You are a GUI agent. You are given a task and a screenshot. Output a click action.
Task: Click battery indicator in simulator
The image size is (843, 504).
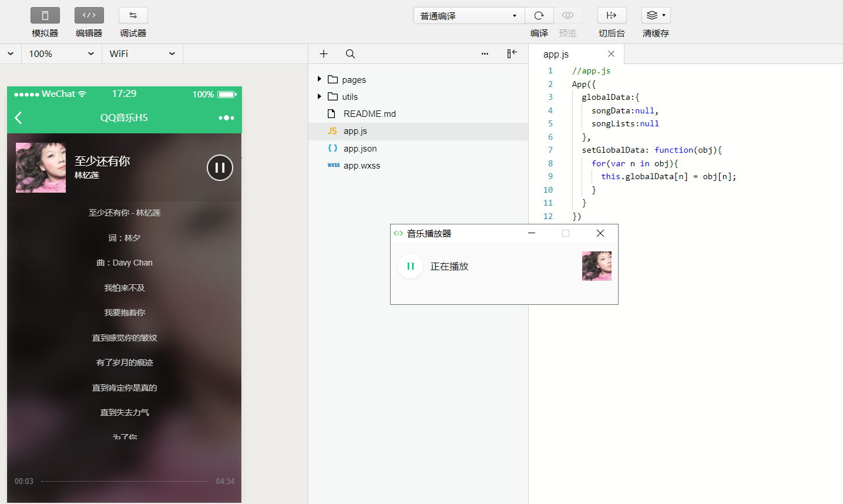point(227,94)
